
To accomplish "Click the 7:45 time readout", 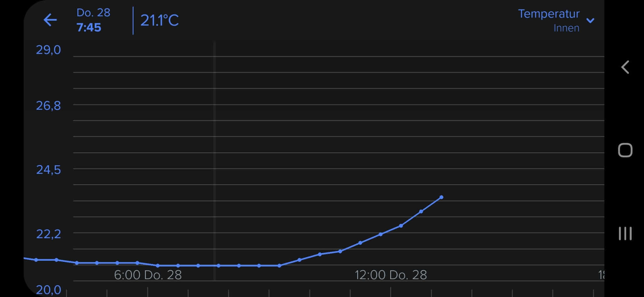I will point(89,28).
